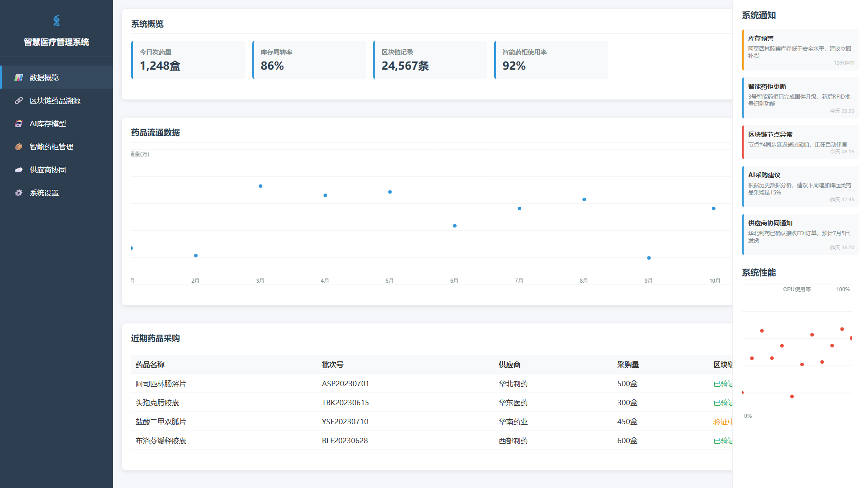
Task: Click the AI库存模型 robot icon
Action: [x=19, y=123]
